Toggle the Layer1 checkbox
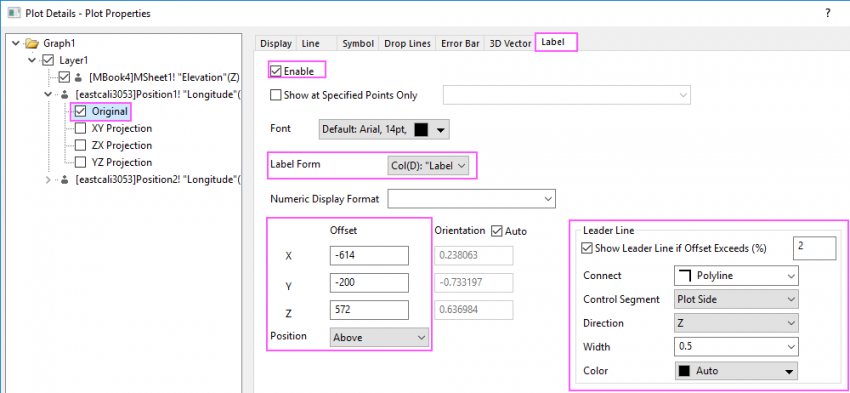 pyautogui.click(x=48, y=60)
